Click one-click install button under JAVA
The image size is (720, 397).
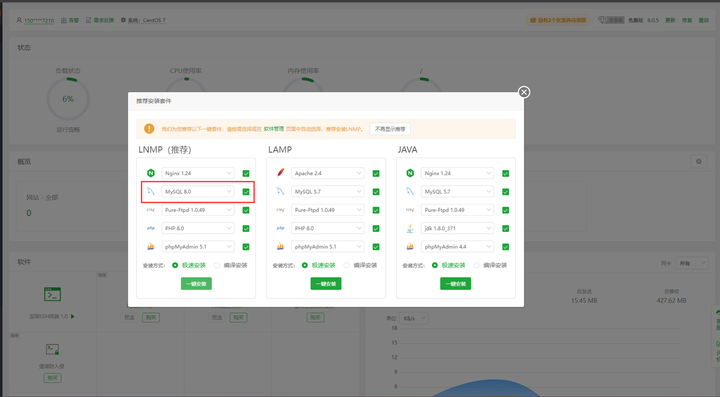(456, 284)
